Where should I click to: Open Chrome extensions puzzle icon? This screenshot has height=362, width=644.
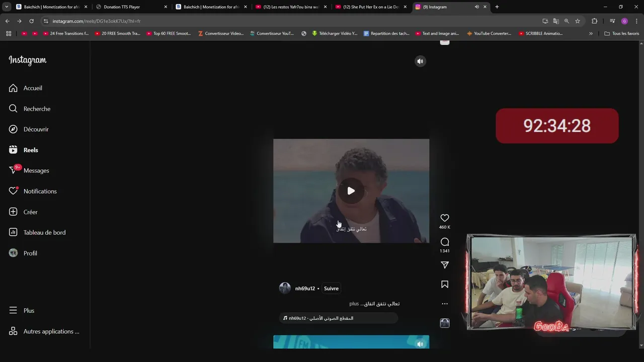pyautogui.click(x=595, y=21)
